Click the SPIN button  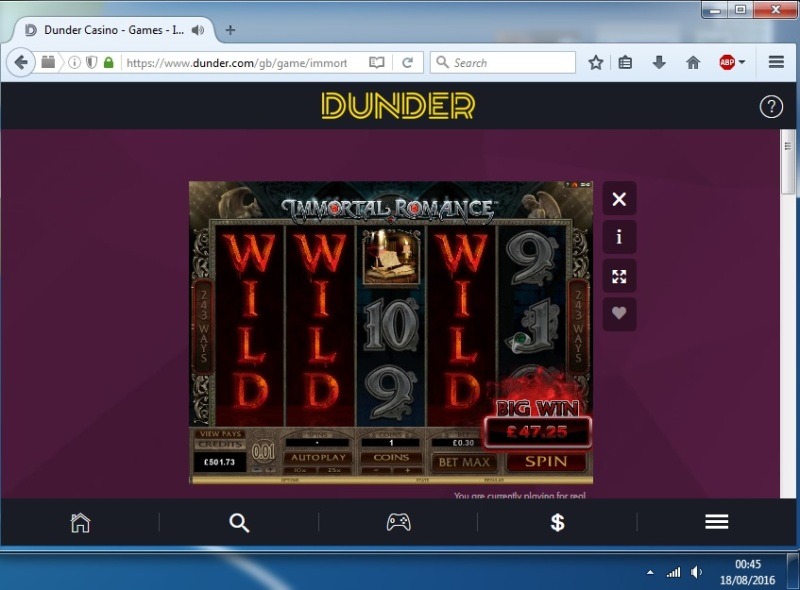pyautogui.click(x=546, y=461)
